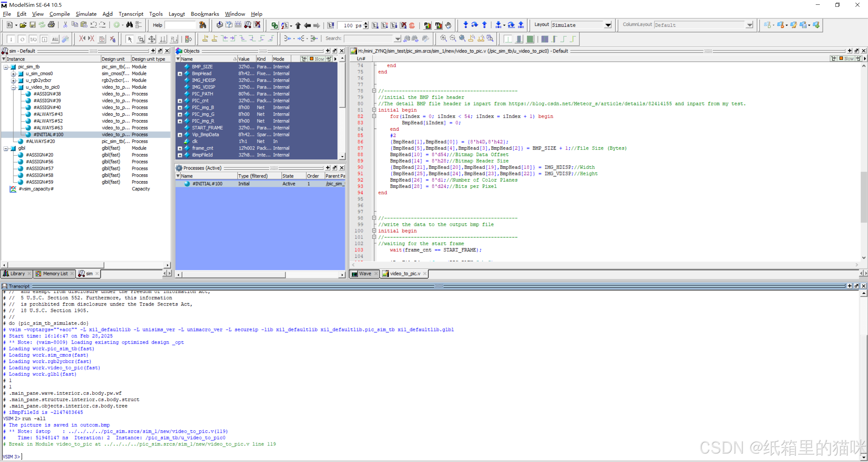The image size is (868, 462).
Task: Click the Compile icon in toolbar
Action: [219, 25]
